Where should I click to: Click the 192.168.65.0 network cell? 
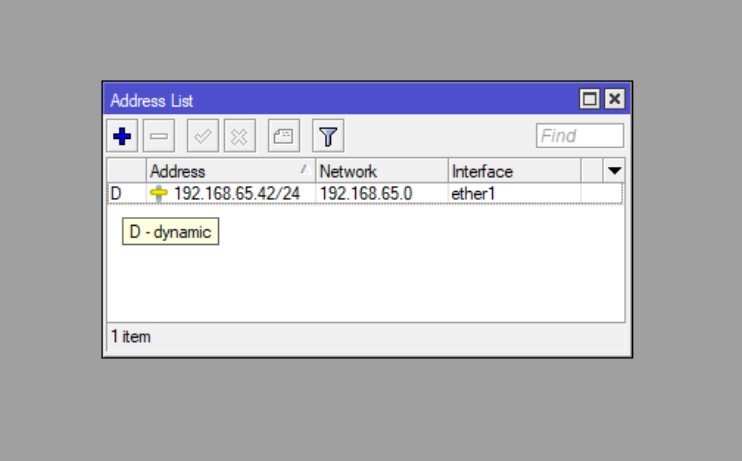366,193
